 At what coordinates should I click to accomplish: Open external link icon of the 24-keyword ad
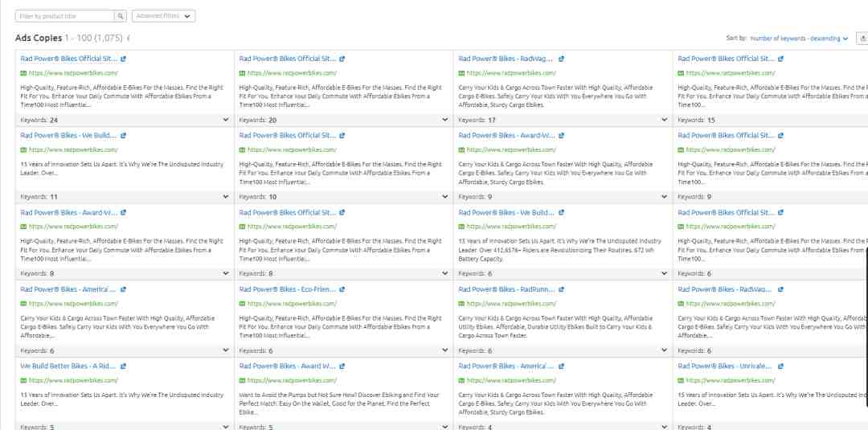tap(123, 59)
